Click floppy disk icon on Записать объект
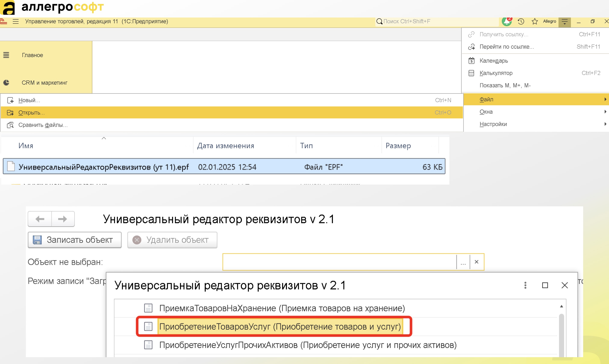This screenshot has width=609, height=364. pos(37,240)
